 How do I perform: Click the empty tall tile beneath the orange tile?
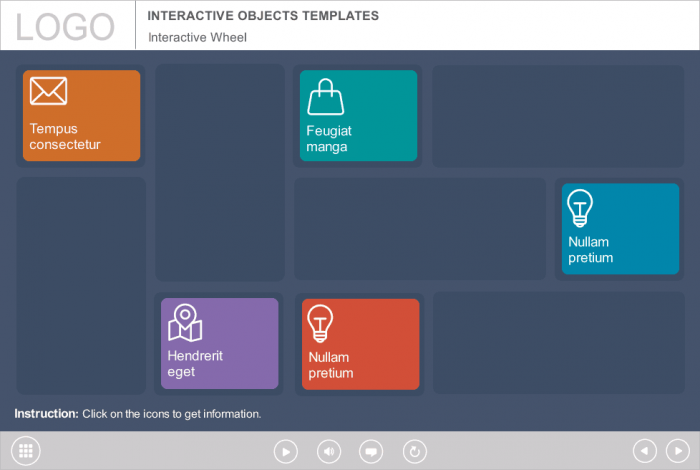81,285
